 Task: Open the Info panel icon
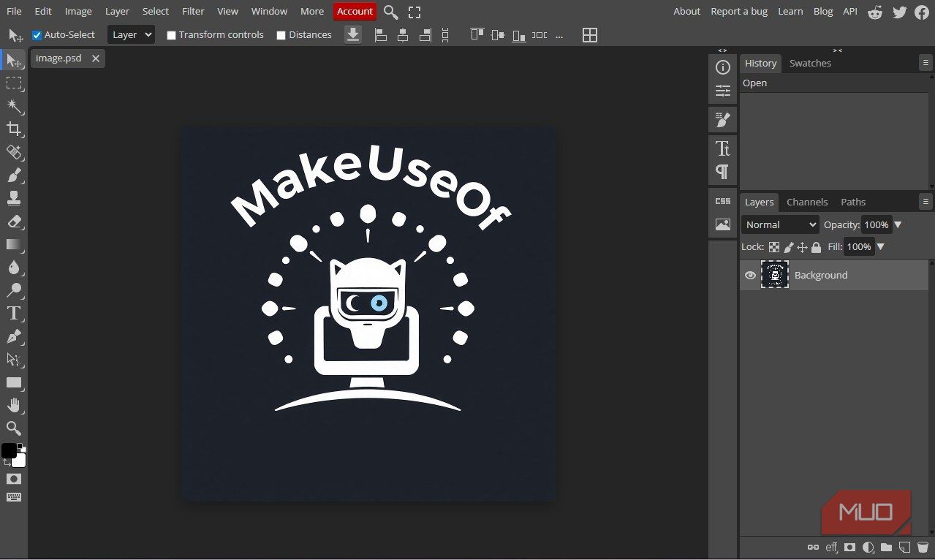pos(723,68)
